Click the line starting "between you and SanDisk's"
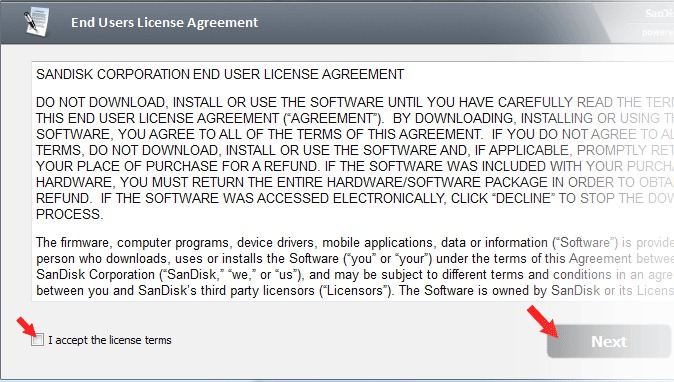The height and width of the screenshot is (382, 674). point(355,291)
